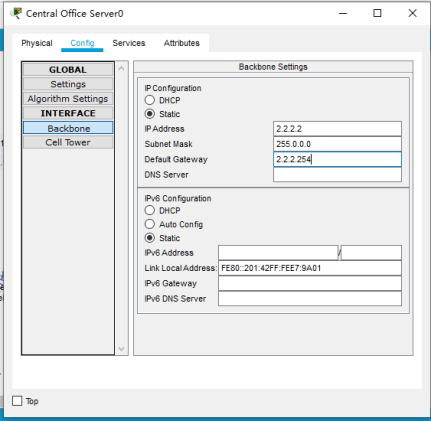Select DHCP under IP Configuration
The width and height of the screenshot is (431, 421).
click(x=150, y=100)
